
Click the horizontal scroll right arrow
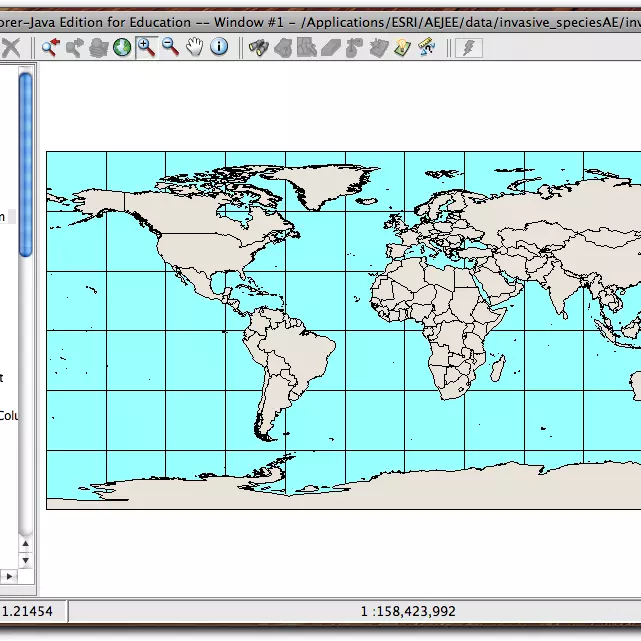11,577
